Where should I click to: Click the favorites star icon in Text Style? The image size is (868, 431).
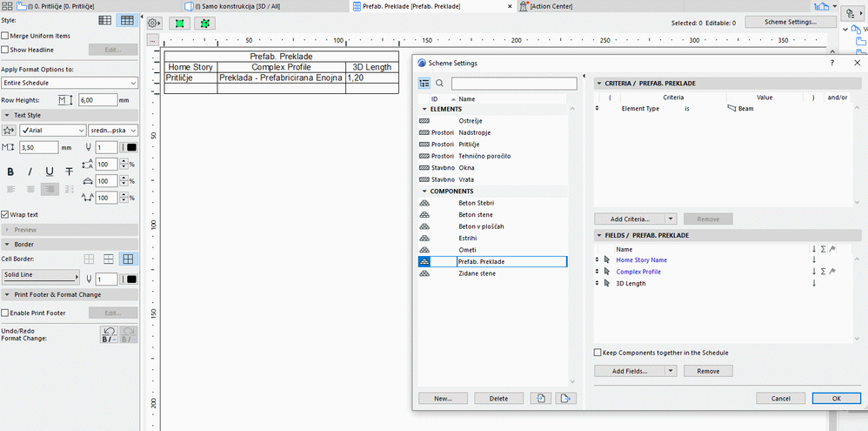click(x=9, y=131)
